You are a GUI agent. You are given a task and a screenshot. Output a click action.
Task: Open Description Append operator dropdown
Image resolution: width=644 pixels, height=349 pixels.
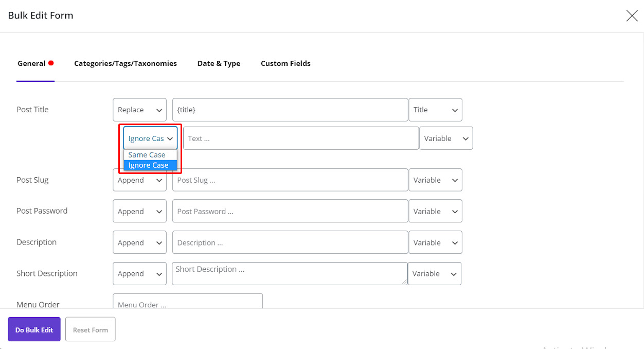click(x=139, y=242)
